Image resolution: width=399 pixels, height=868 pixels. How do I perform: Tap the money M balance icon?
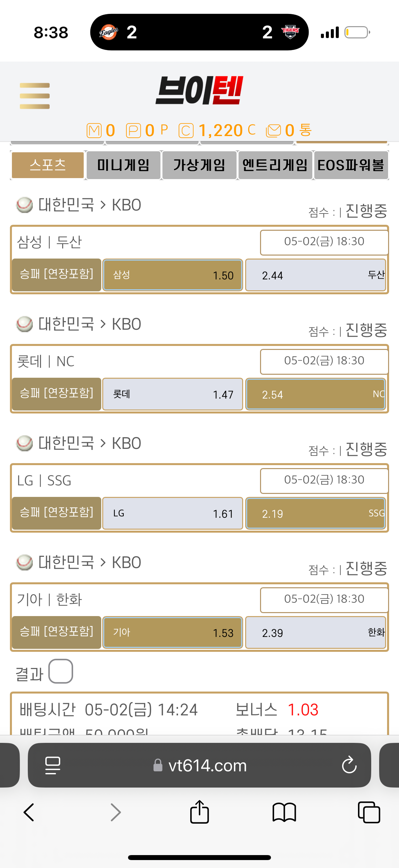94,131
